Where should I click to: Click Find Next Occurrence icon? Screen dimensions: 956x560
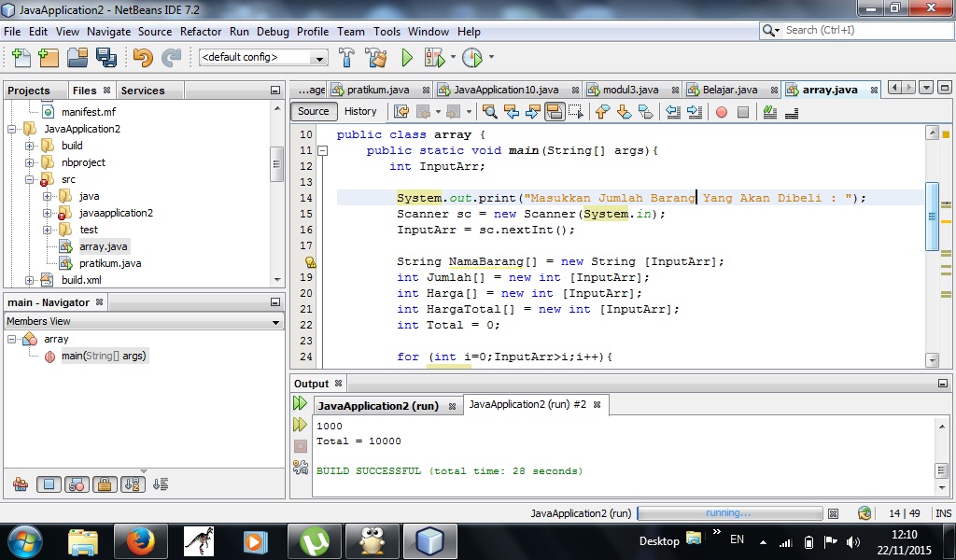533,111
